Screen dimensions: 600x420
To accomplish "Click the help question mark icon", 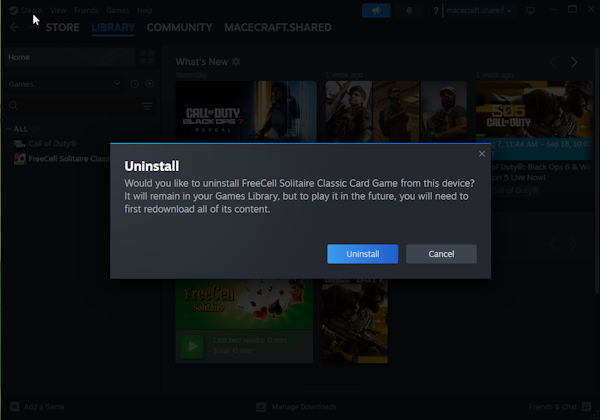I will 435,11.
